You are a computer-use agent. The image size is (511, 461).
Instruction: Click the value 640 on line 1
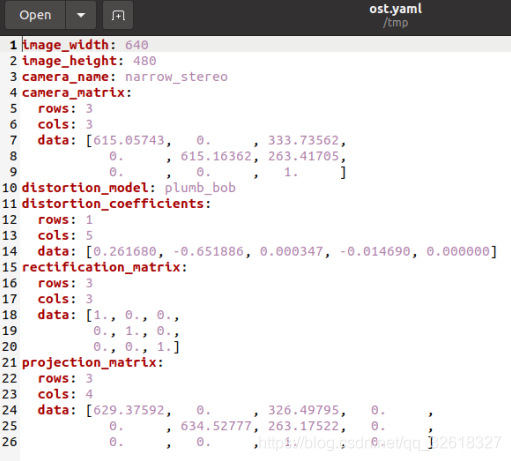(137, 45)
